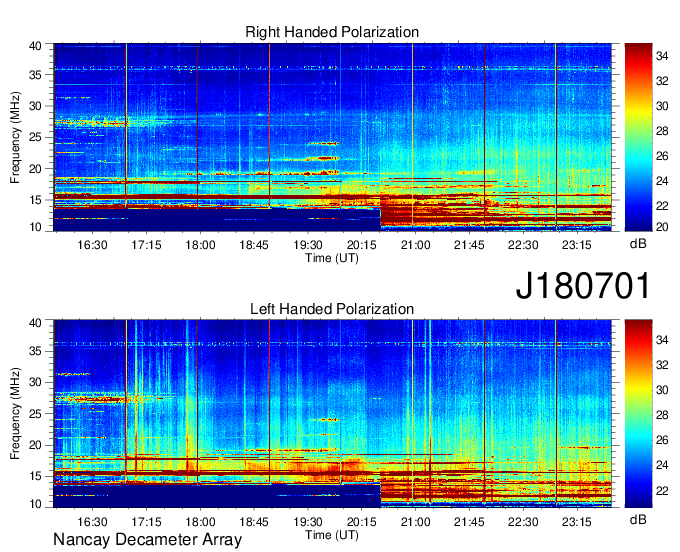Click the 28 dB tick on bottom colorbar
The width and height of the screenshot is (680, 552).
tap(662, 415)
